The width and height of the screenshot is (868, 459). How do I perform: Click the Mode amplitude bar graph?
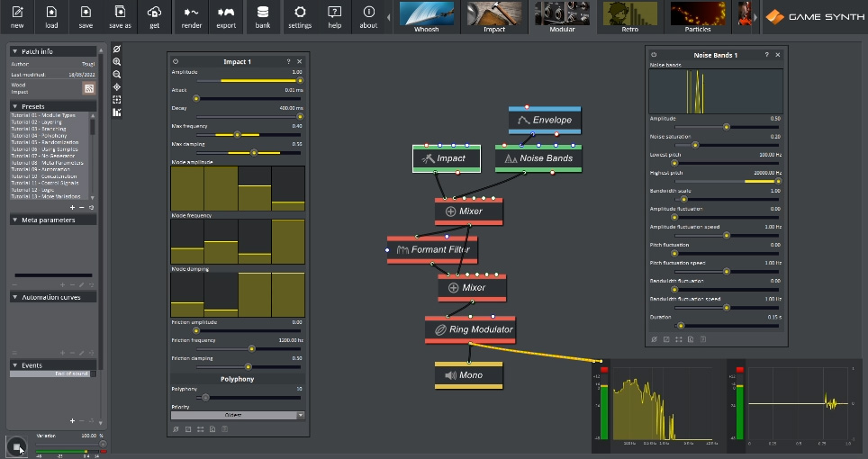click(238, 188)
